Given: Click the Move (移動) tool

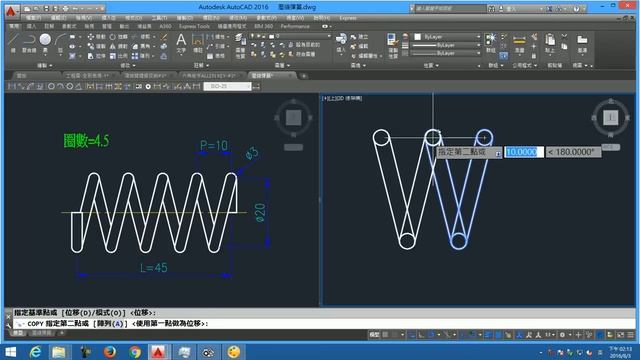Looking at the screenshot, I should coord(97,37).
